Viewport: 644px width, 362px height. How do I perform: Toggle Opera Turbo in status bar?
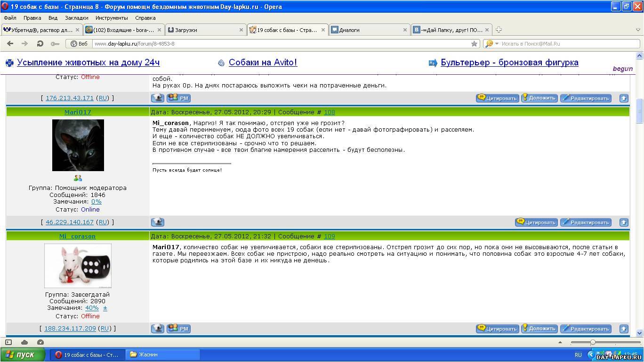40,342
